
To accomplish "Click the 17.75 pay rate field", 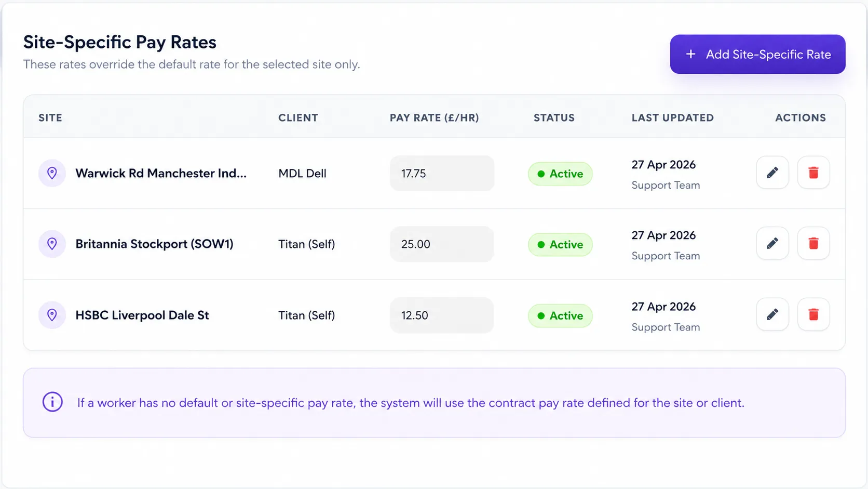I will coord(442,173).
